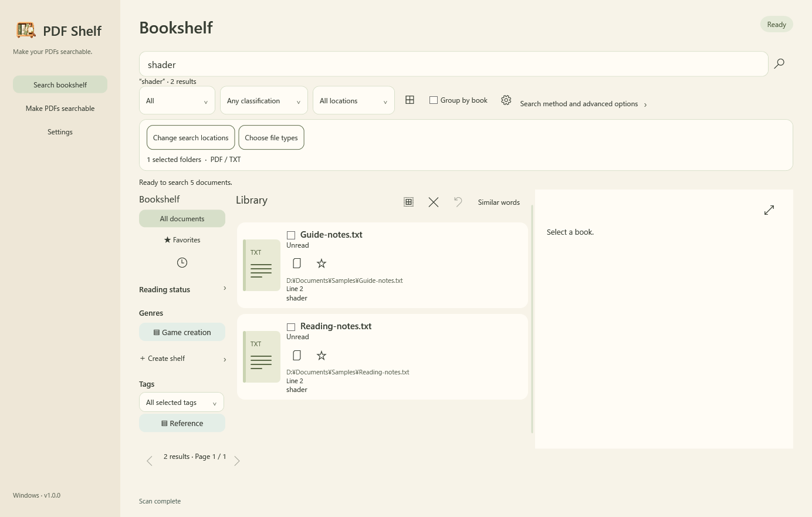812x517 pixels.
Task: Select All documents shelf
Action: (182, 218)
